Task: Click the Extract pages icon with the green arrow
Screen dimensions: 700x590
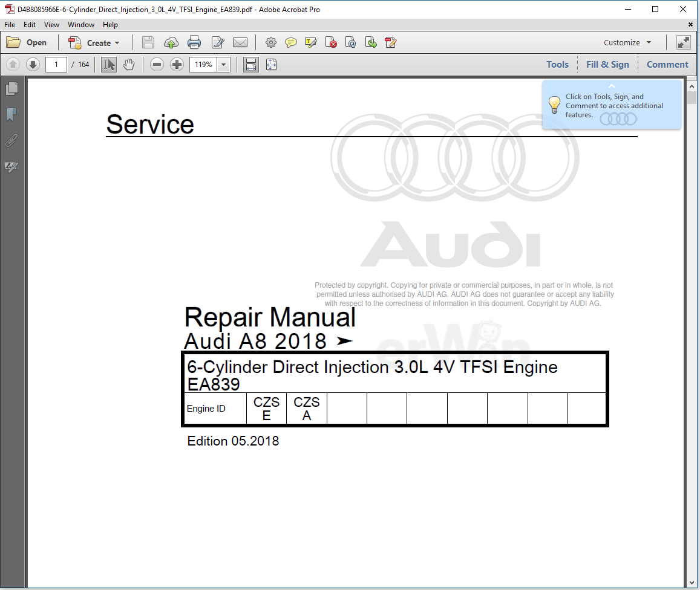Action: coord(371,43)
